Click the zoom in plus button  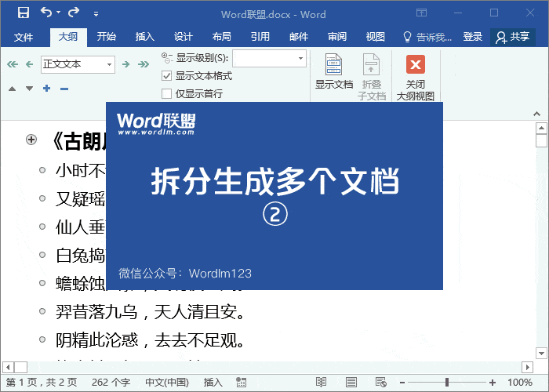493,383
